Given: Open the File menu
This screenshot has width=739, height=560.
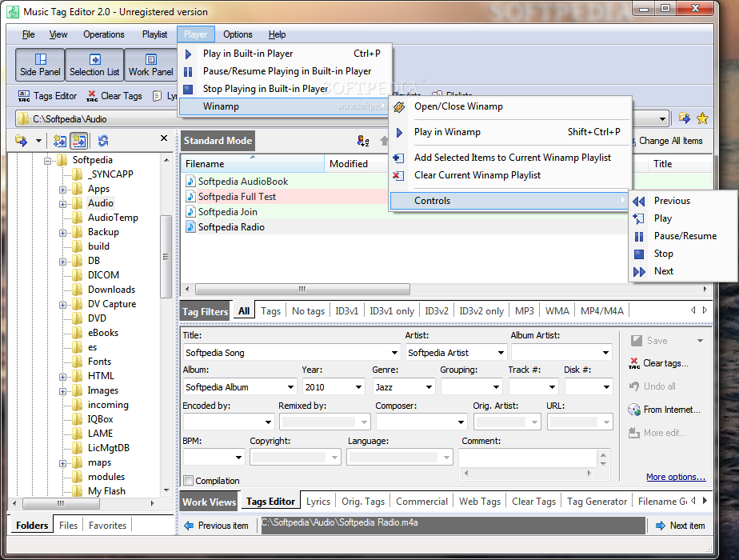Looking at the screenshot, I should [28, 34].
